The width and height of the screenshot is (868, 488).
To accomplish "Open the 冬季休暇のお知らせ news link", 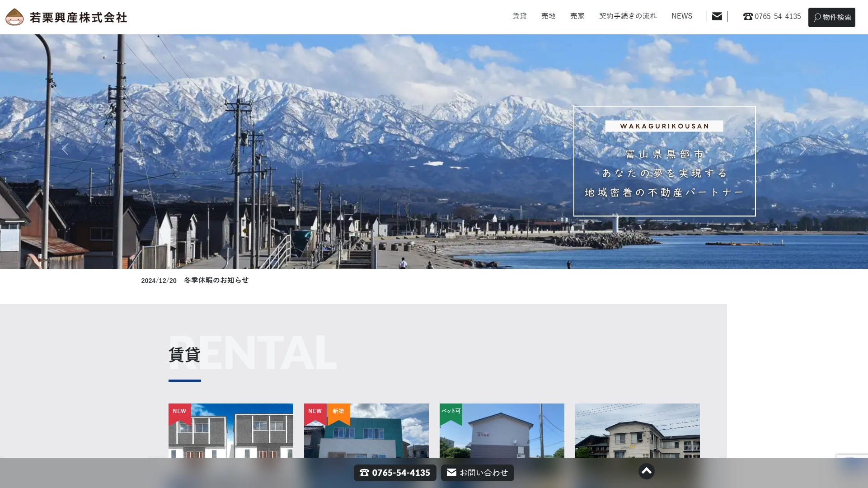I will 216,280.
